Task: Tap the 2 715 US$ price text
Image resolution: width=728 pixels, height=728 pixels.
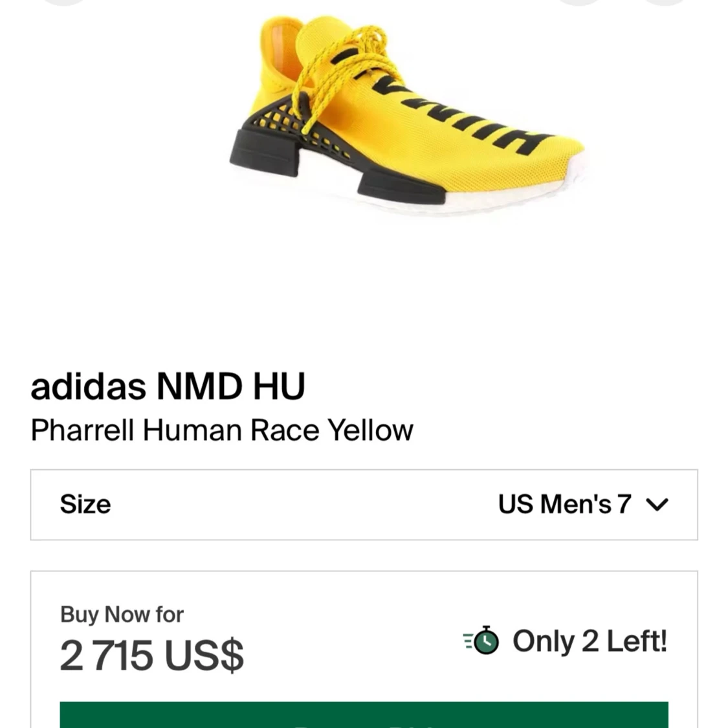Action: coord(152,655)
